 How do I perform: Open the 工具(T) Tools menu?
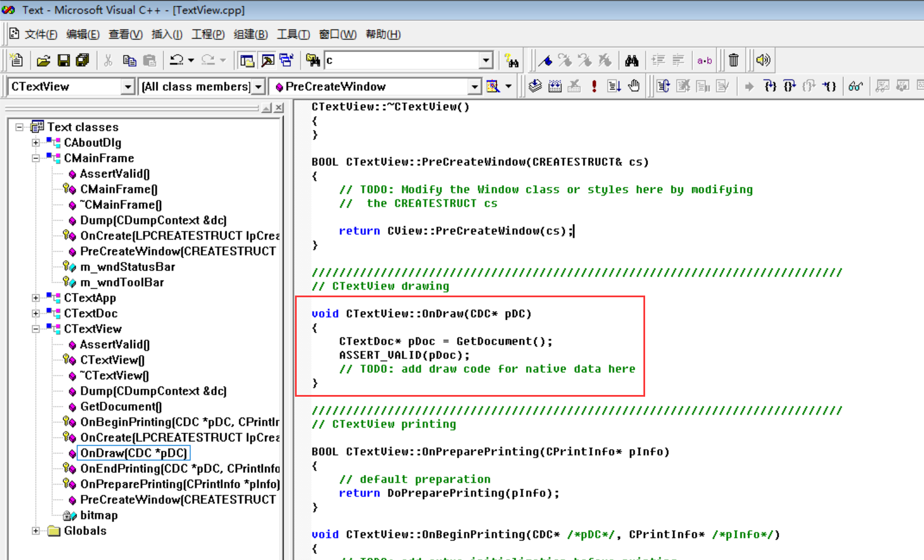tap(293, 34)
